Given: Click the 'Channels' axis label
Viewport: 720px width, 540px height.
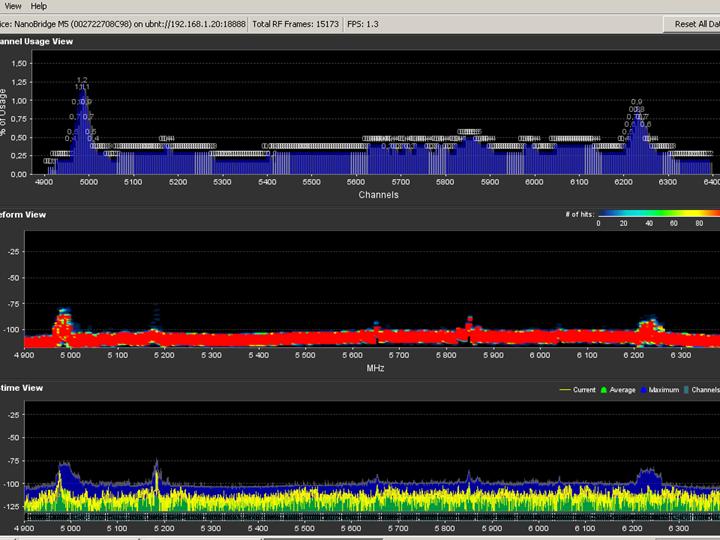Looking at the screenshot, I should 378,195.
